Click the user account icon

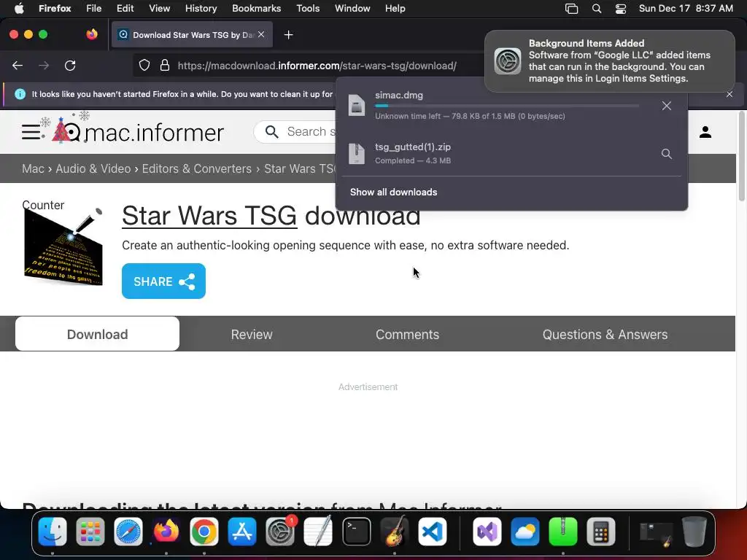(705, 132)
